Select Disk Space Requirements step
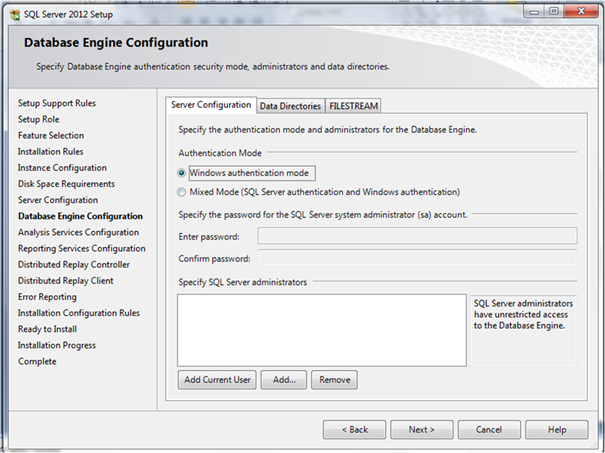The width and height of the screenshot is (605, 453). [66, 184]
